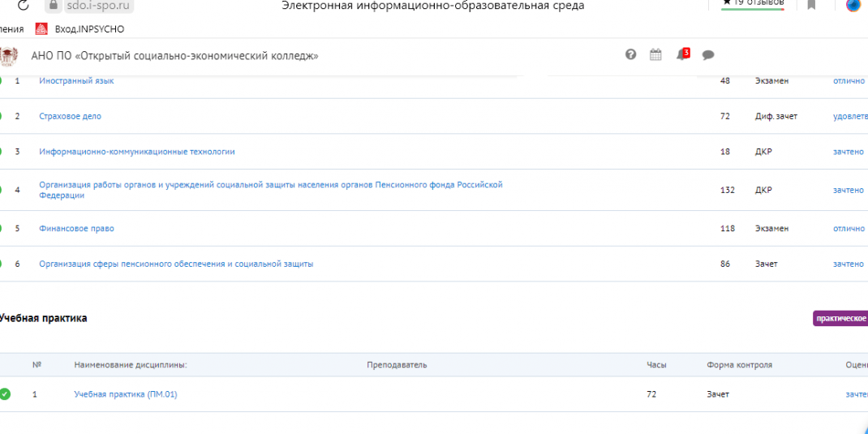
Task: Open Организация сферы пенсионного обеспечения course
Action: coord(175,264)
